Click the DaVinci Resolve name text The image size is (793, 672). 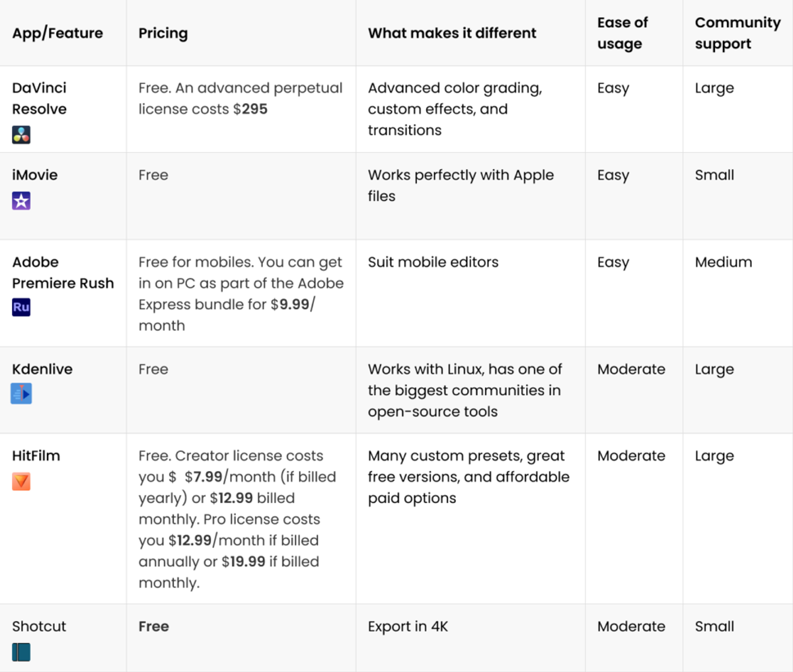(x=40, y=98)
